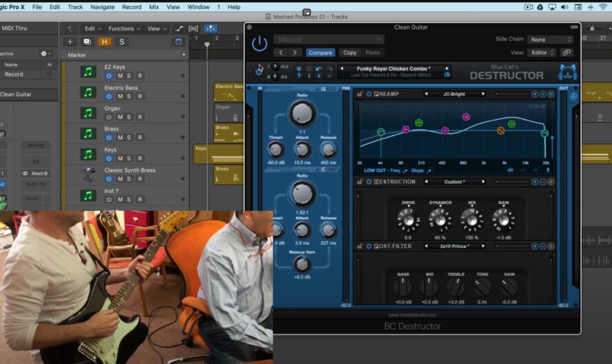This screenshot has height=364, width=612.
Task: Click the Wi-Fi icon in the menu bar
Action: (603, 7)
